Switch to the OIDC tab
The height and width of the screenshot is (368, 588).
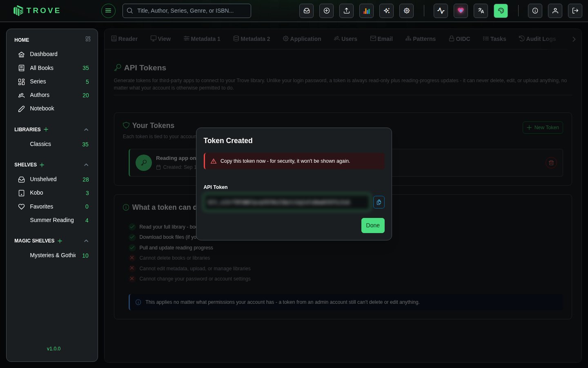(459, 39)
